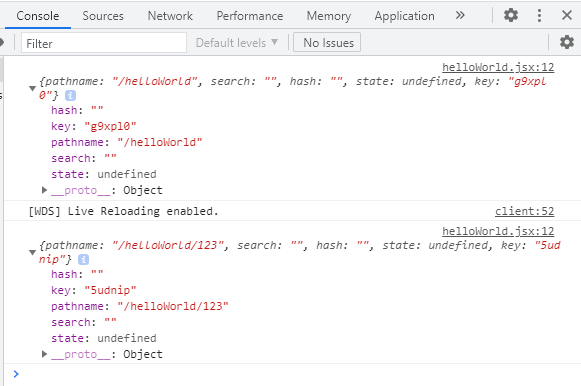This screenshot has height=386, width=581.
Task: Click the info badge after key 5udnip object
Action: coord(83,260)
